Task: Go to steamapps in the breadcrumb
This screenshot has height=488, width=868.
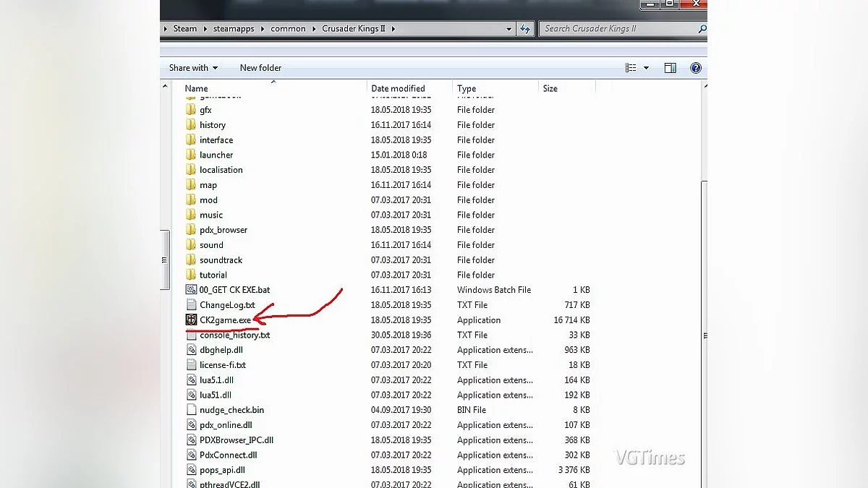Action: pos(234,29)
